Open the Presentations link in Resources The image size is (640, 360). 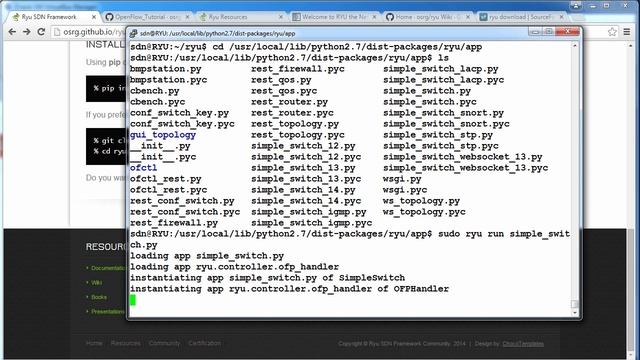tap(108, 311)
